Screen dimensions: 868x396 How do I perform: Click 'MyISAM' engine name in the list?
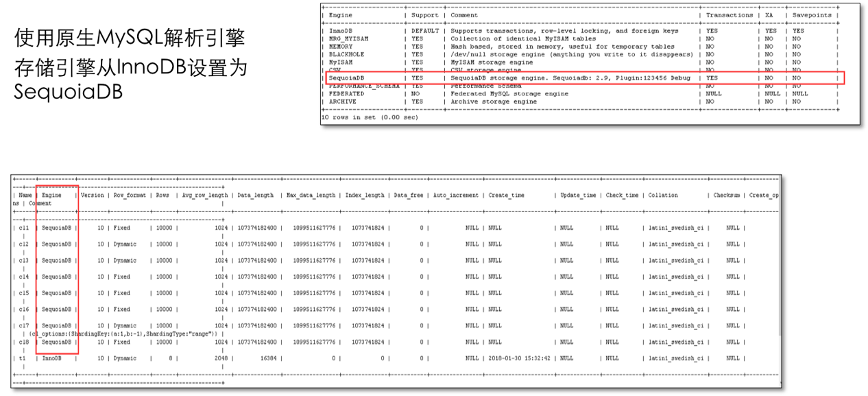[340, 62]
